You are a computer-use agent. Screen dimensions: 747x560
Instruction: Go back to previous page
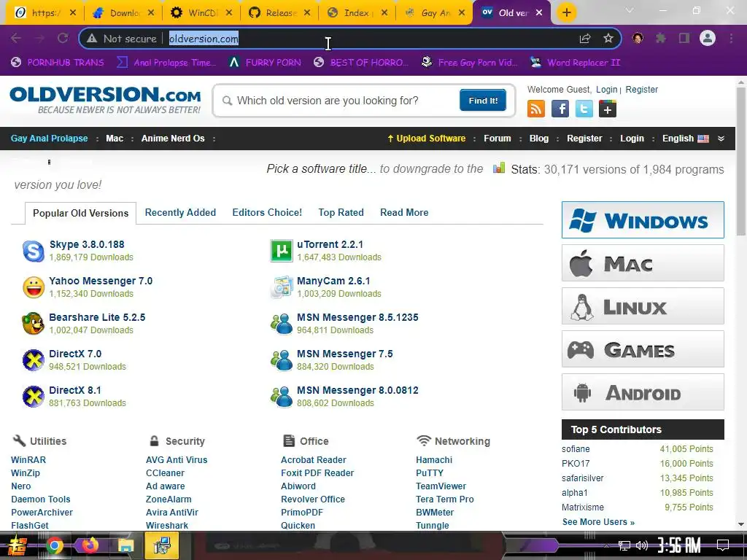(x=16, y=38)
